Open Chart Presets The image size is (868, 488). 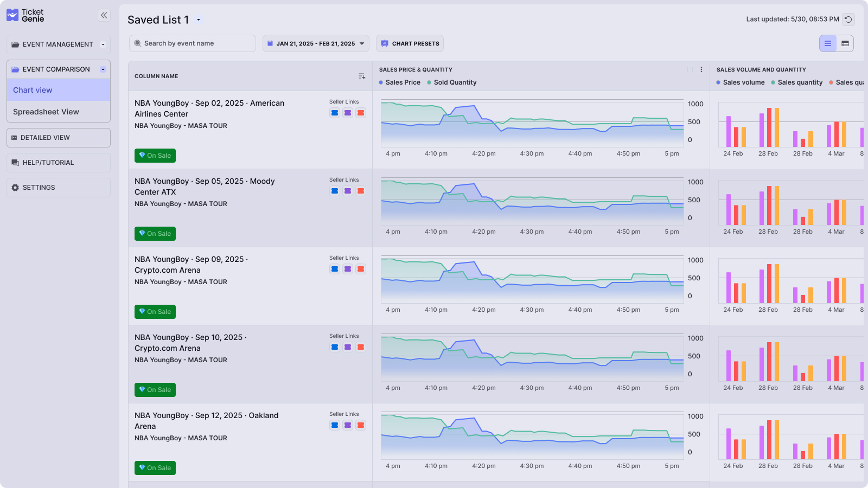click(x=410, y=43)
